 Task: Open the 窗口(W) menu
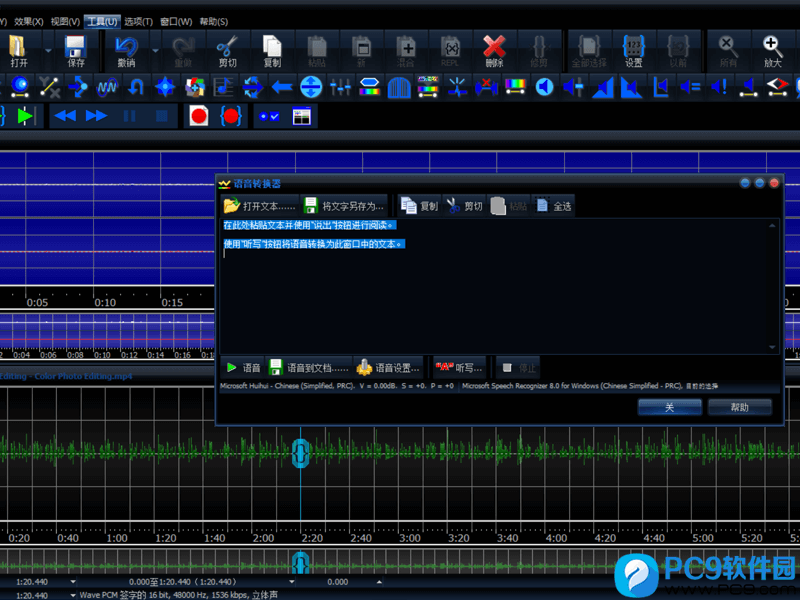coord(176,21)
